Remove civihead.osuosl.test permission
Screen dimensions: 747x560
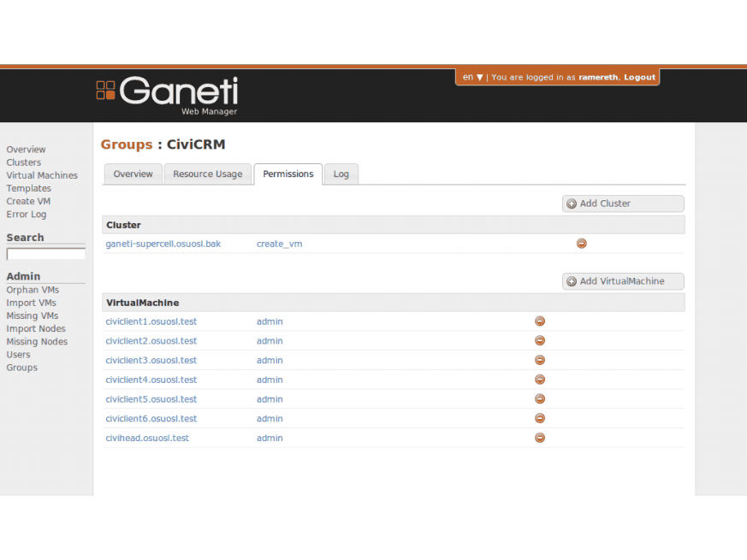(540, 438)
